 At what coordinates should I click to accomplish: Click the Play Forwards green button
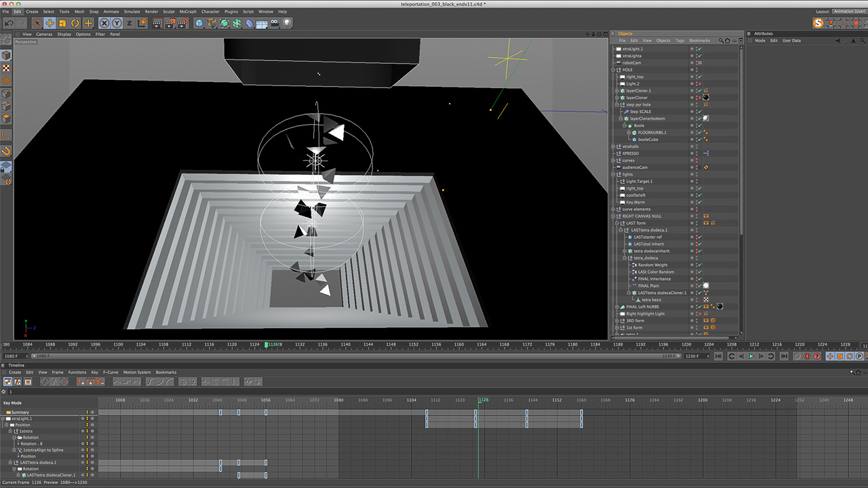(x=751, y=356)
